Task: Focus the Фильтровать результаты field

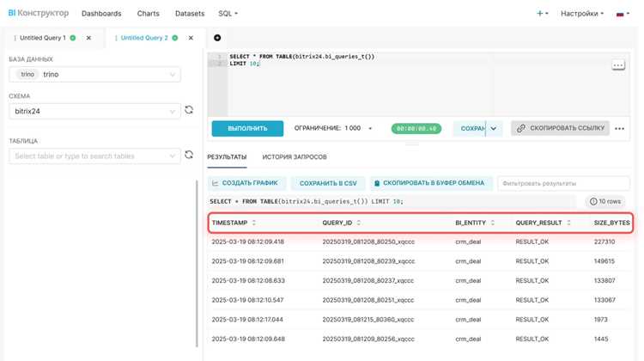Action: (563, 183)
